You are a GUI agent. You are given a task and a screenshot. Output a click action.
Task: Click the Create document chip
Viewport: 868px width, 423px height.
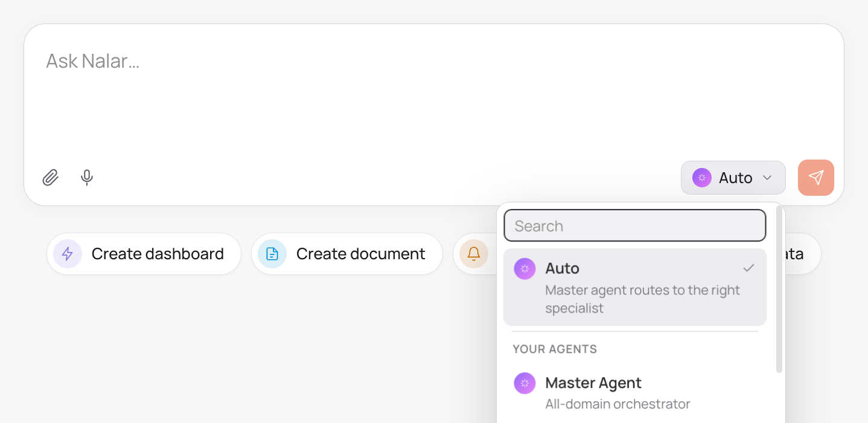coord(347,254)
